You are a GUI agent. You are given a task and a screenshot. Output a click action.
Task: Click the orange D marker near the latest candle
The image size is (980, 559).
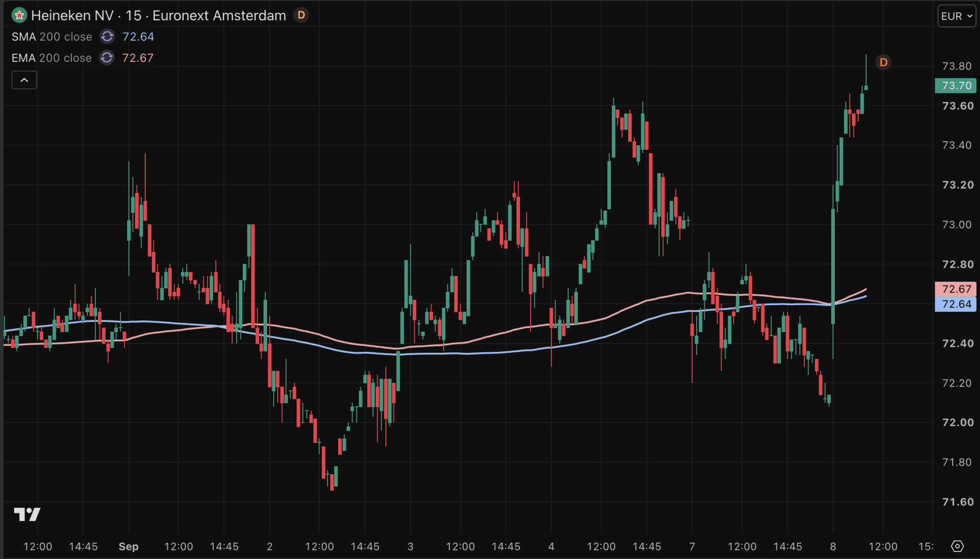[x=884, y=62]
